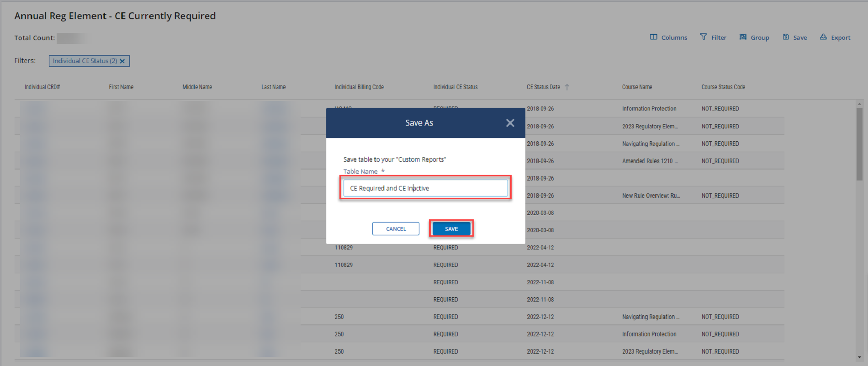Screen dimensions: 868x366
Task: Click the Table Name input field
Action: (x=425, y=188)
